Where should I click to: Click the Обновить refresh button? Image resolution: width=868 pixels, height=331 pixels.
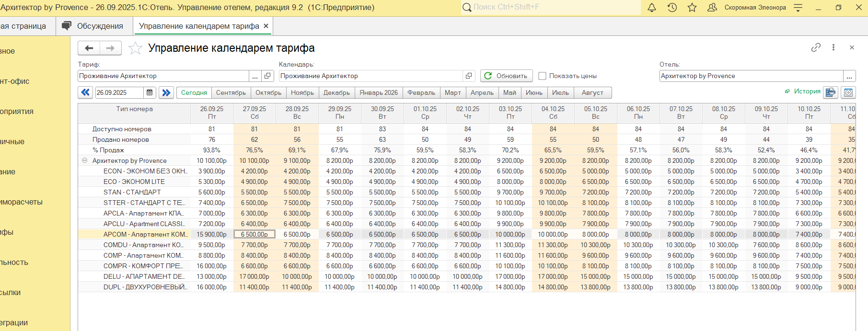[507, 76]
